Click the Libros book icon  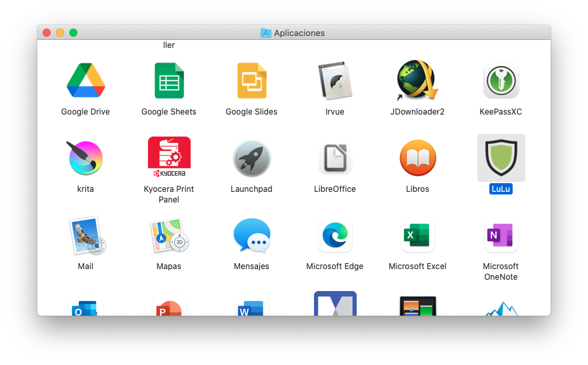coord(418,158)
